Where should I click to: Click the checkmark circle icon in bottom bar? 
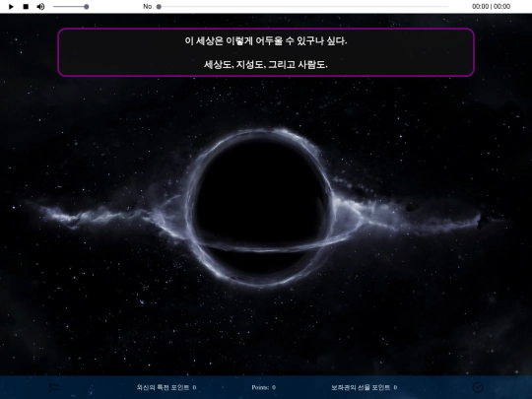[x=478, y=387]
